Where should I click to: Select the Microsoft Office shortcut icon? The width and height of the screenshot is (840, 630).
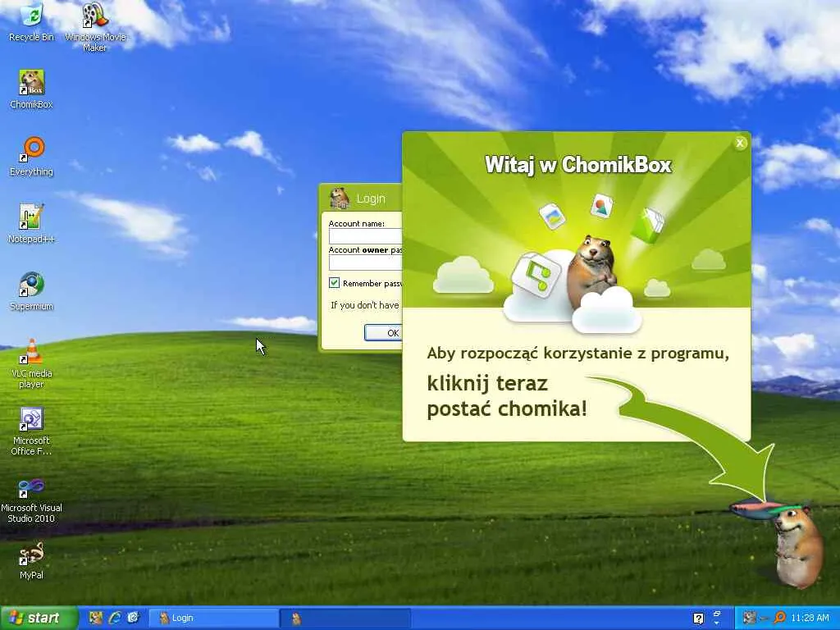(32, 431)
